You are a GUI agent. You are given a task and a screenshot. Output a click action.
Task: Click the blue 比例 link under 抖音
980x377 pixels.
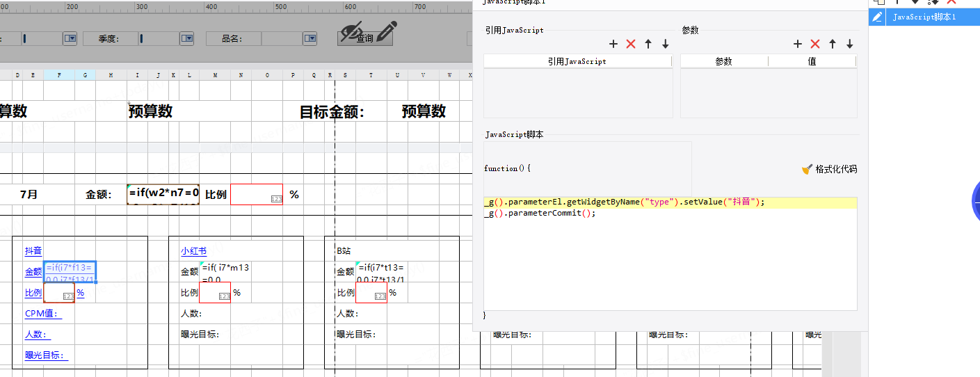(33, 293)
